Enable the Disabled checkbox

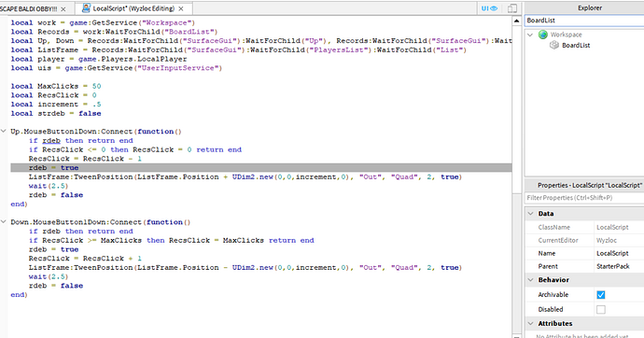pos(601,310)
